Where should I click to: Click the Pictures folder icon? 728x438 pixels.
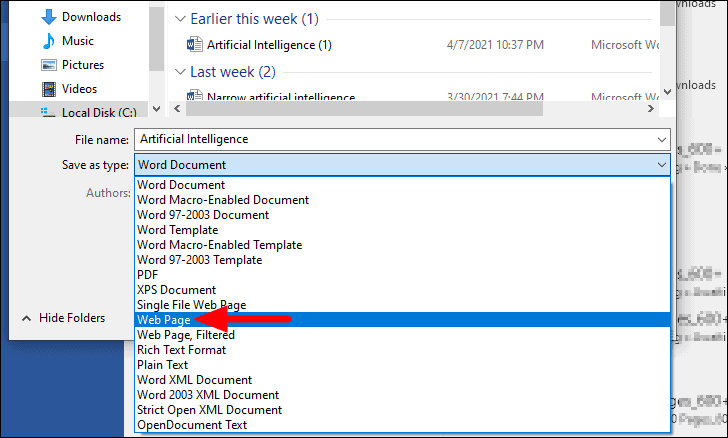pos(49,65)
